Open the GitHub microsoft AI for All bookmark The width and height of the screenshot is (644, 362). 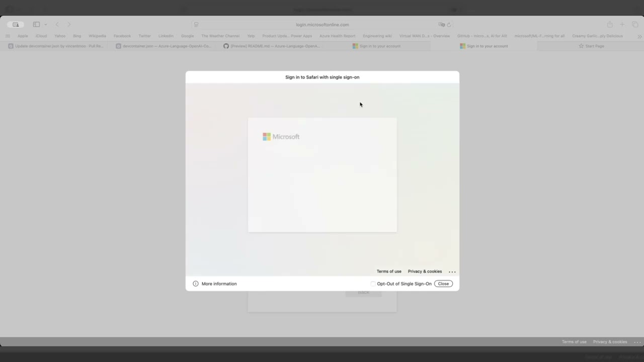coord(482,36)
